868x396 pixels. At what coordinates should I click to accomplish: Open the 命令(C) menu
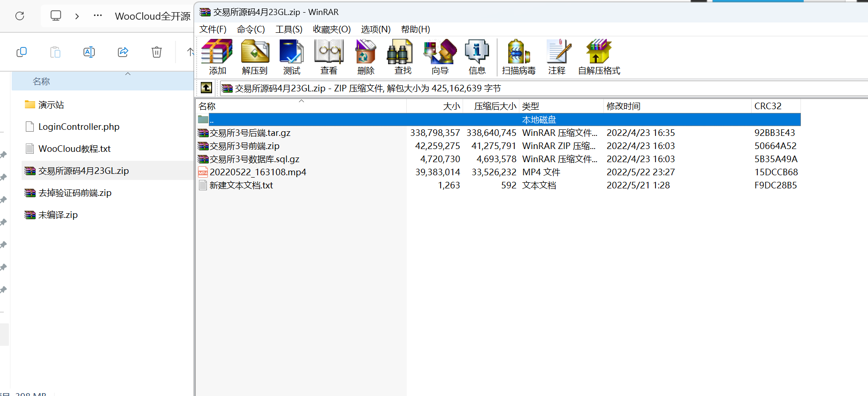(251, 29)
